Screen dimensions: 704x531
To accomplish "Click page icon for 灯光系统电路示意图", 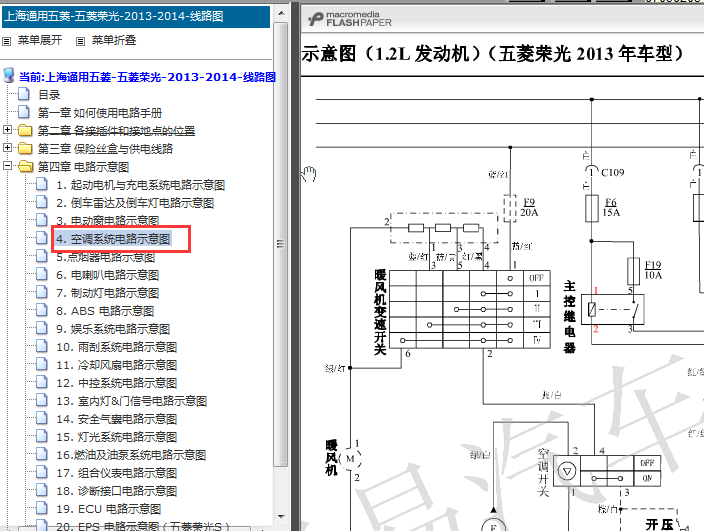I will click(42, 435).
